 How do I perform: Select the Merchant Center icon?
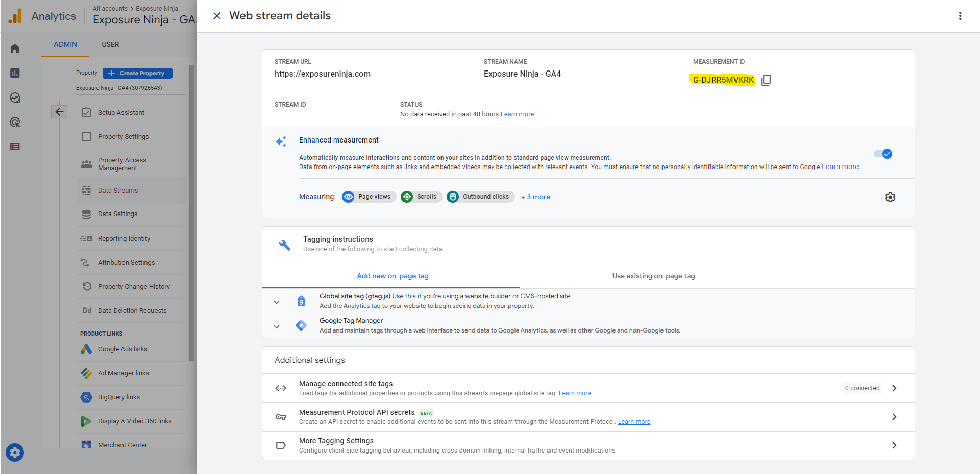pyautogui.click(x=86, y=444)
